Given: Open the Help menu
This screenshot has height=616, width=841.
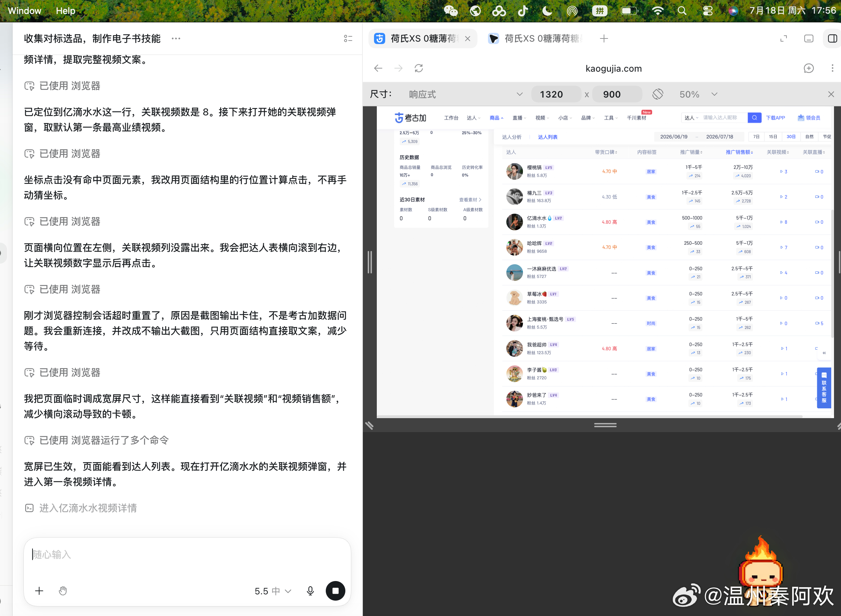Looking at the screenshot, I should coord(66,11).
